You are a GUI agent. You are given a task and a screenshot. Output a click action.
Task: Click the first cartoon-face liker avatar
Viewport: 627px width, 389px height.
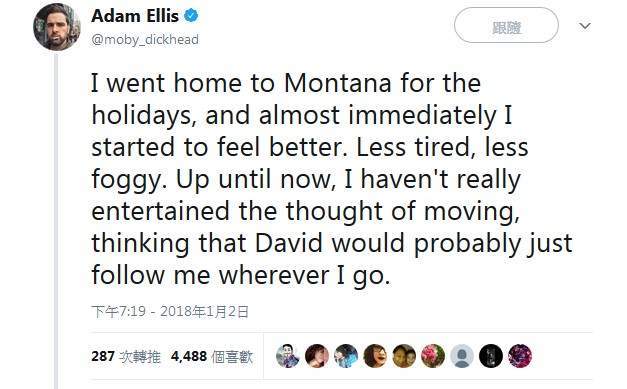[x=288, y=356]
